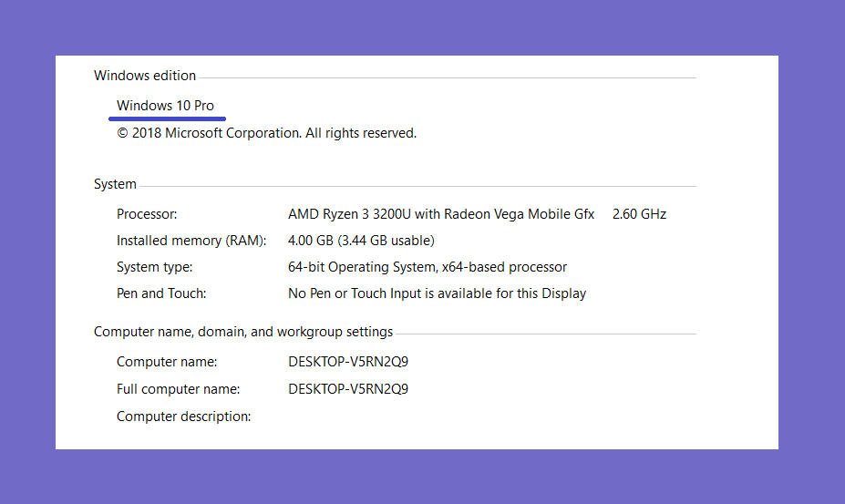The image size is (845, 504).
Task: Select DESKTOP-V5RN2Q9 next to Full computer name
Action: 348,389
